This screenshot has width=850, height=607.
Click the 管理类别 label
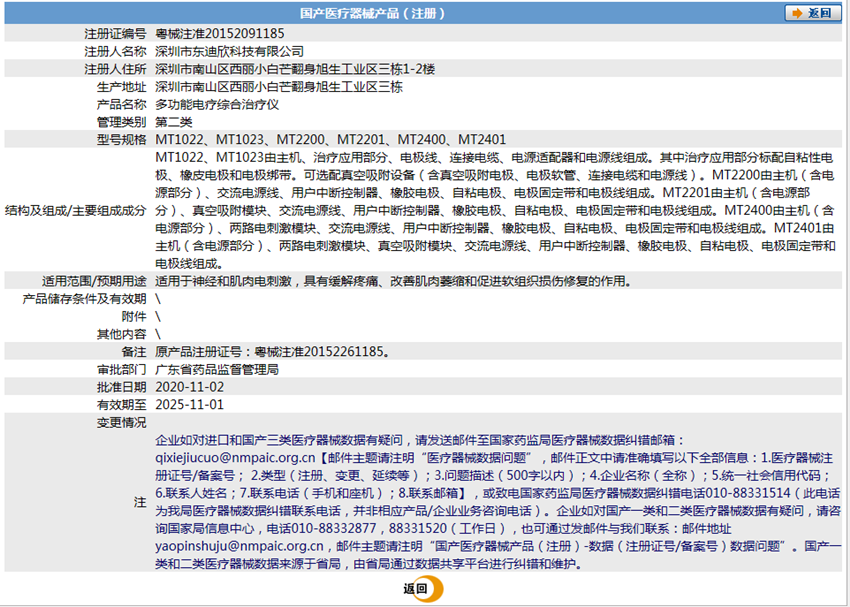pyautogui.click(x=121, y=122)
